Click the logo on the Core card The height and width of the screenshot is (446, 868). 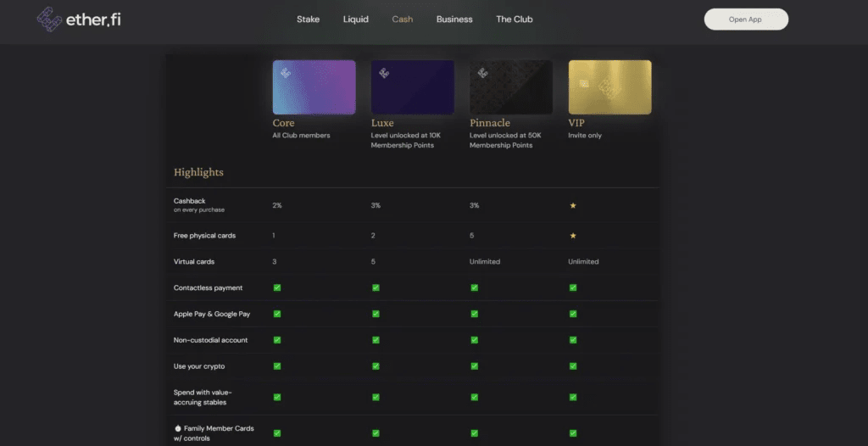(286, 73)
